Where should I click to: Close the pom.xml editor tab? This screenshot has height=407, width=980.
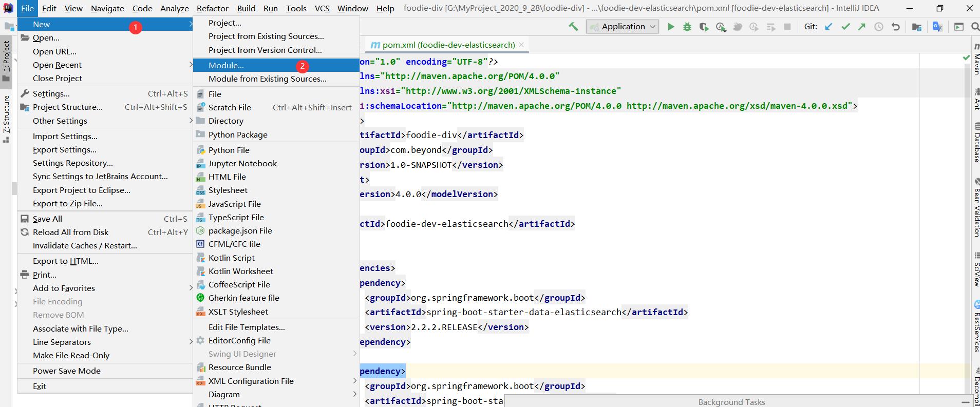tap(521, 45)
